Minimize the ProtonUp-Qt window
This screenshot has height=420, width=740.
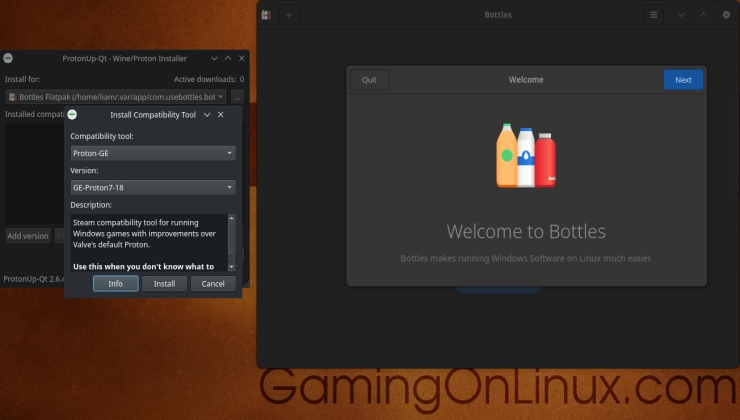coord(214,58)
